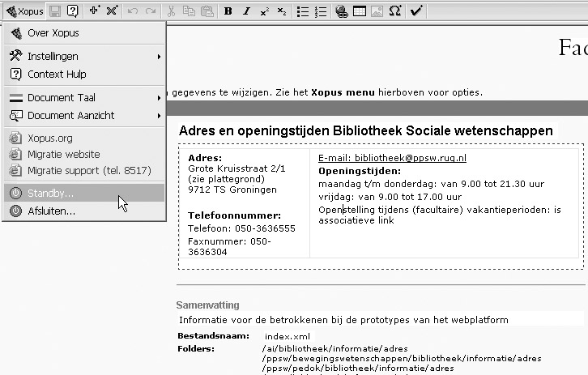Open the Help question-mark icon
Viewport: 588px width, 375px height.
click(x=72, y=11)
